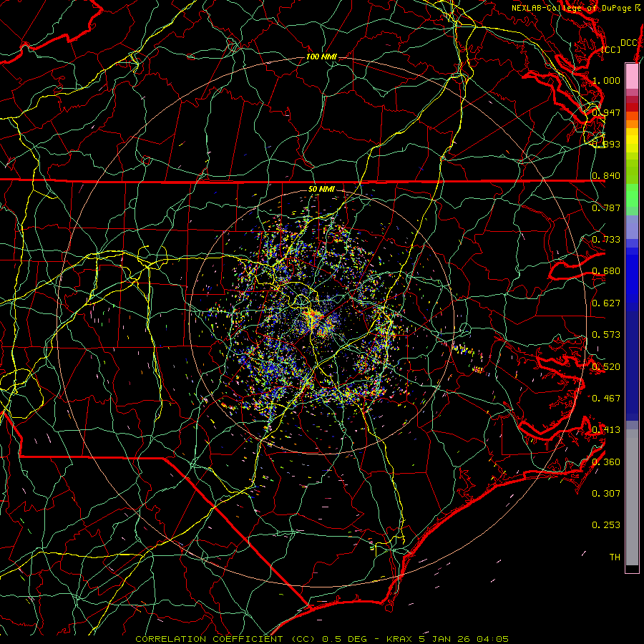This screenshot has width=644, height=644.
Task: Select the 0.733 scale value
Action: coord(606,240)
